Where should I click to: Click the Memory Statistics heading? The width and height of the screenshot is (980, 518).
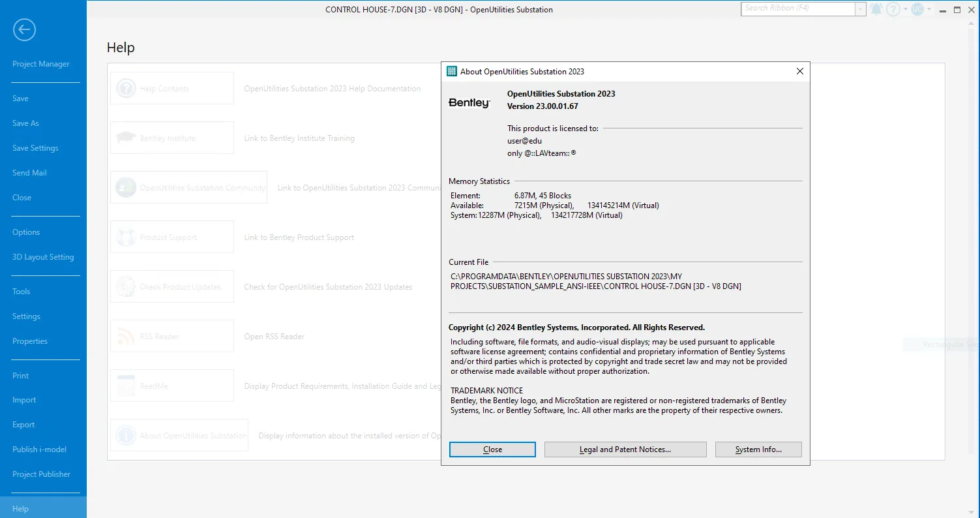[479, 181]
